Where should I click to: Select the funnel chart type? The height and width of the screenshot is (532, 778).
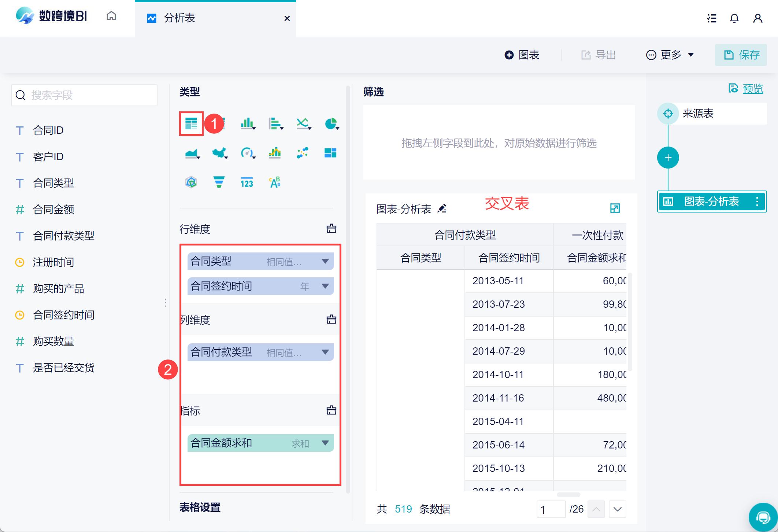(x=219, y=182)
